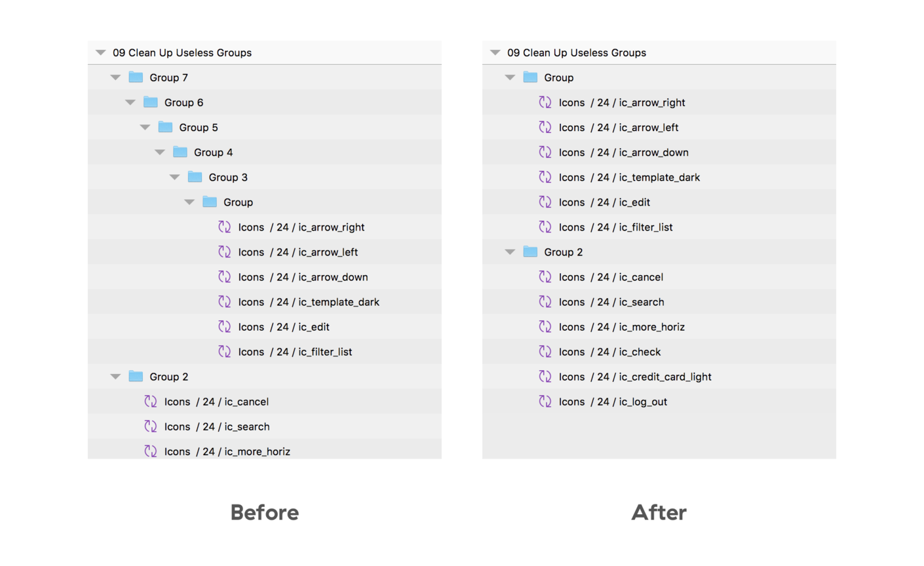The height and width of the screenshot is (566, 924).
Task: Click the Group 7 folder icon
Action: 136,77
